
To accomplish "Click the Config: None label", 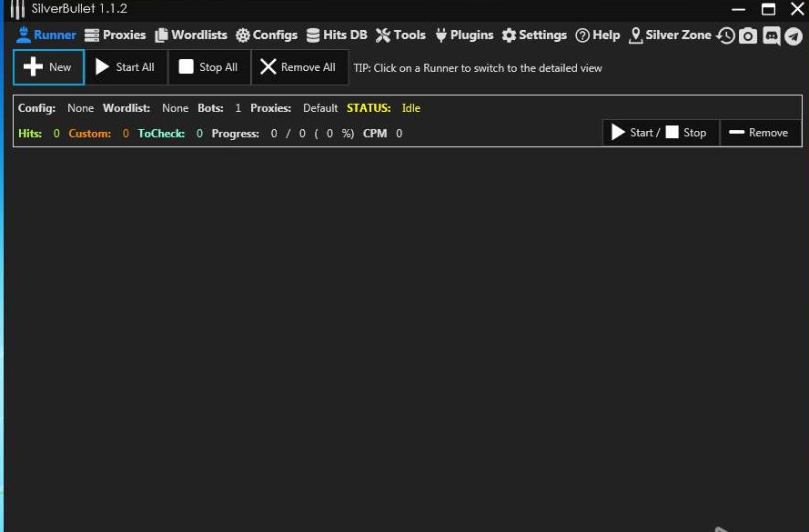I will point(56,108).
